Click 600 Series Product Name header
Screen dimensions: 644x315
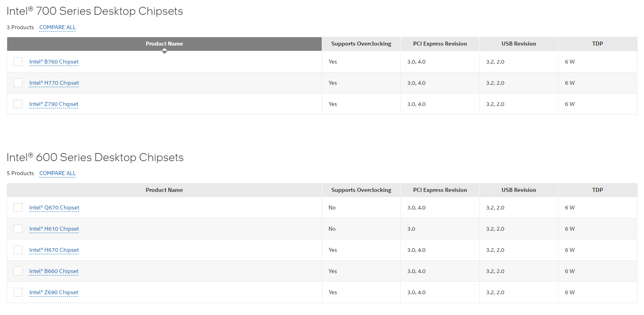coord(164,190)
